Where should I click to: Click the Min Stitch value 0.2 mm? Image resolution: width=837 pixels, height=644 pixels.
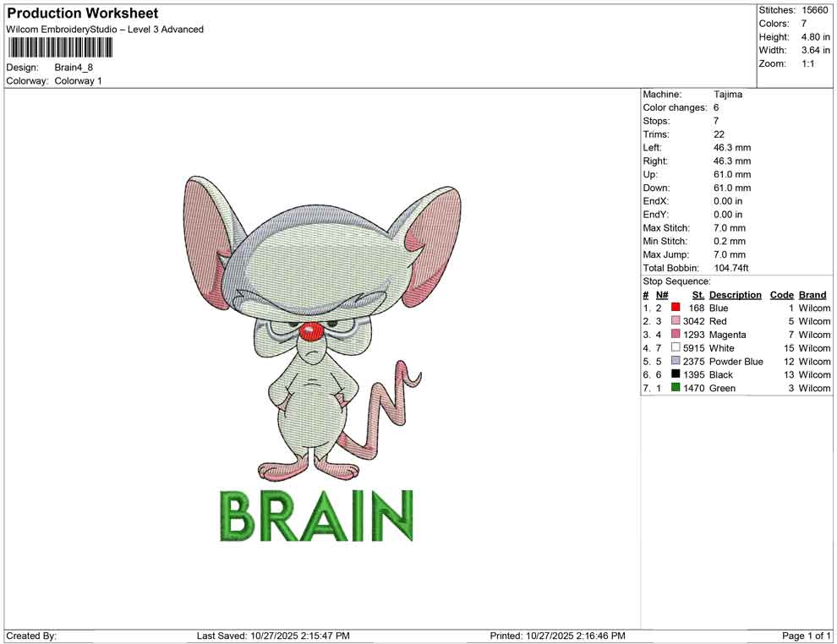tap(730, 241)
